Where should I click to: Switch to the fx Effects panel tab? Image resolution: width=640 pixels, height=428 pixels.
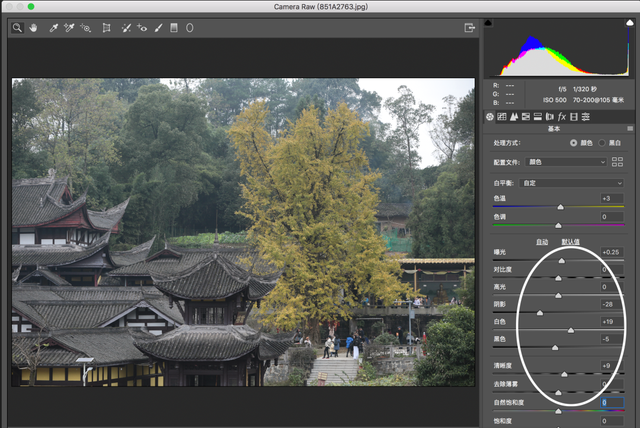(562, 117)
